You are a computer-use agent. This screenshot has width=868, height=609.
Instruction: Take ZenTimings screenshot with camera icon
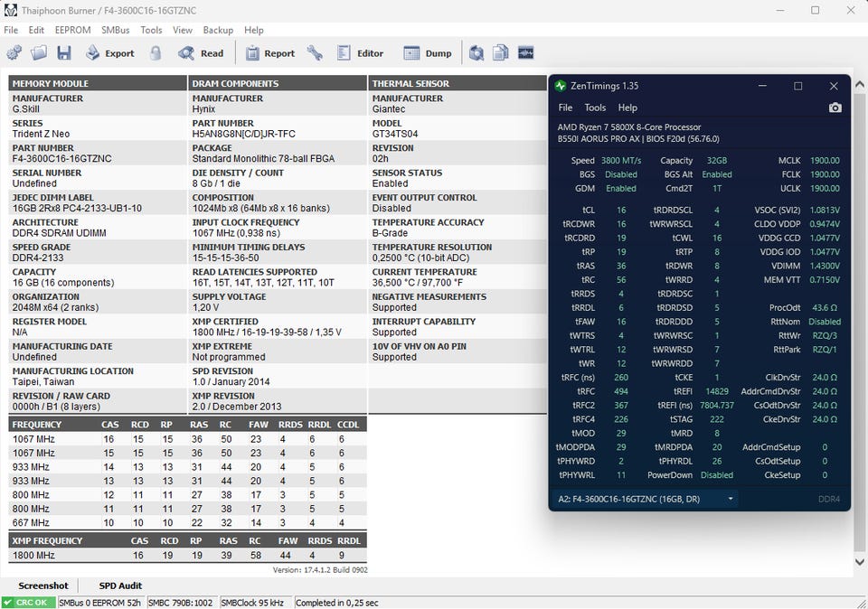point(835,108)
